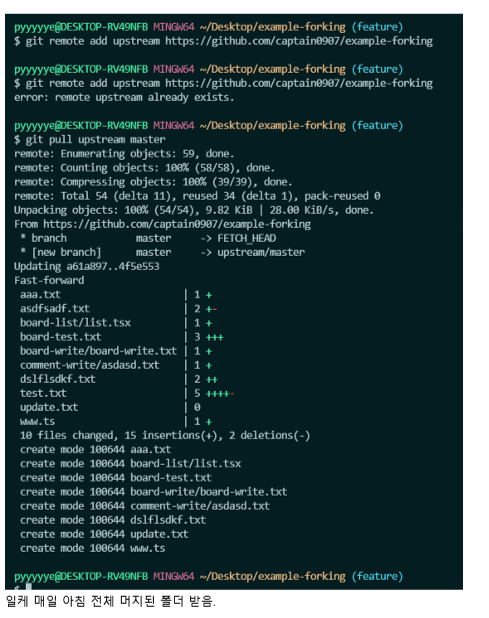Click the aaa.txt file in diffstat
Image resolution: width=489 pixels, height=618 pixels.
tap(40, 295)
